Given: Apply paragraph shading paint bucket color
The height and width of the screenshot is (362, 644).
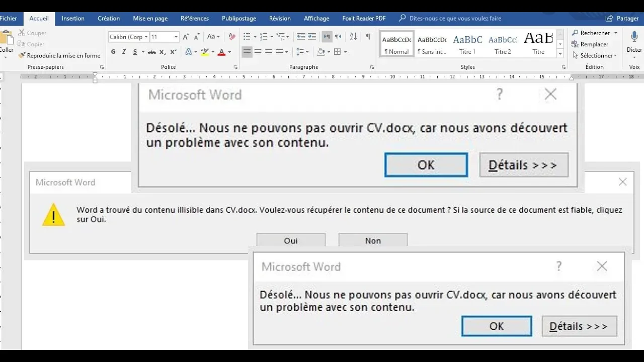Looking at the screenshot, I should tap(320, 52).
